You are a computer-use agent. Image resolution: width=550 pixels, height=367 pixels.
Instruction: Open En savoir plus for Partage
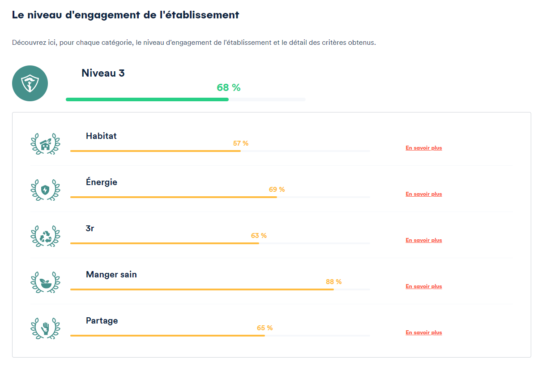click(424, 333)
